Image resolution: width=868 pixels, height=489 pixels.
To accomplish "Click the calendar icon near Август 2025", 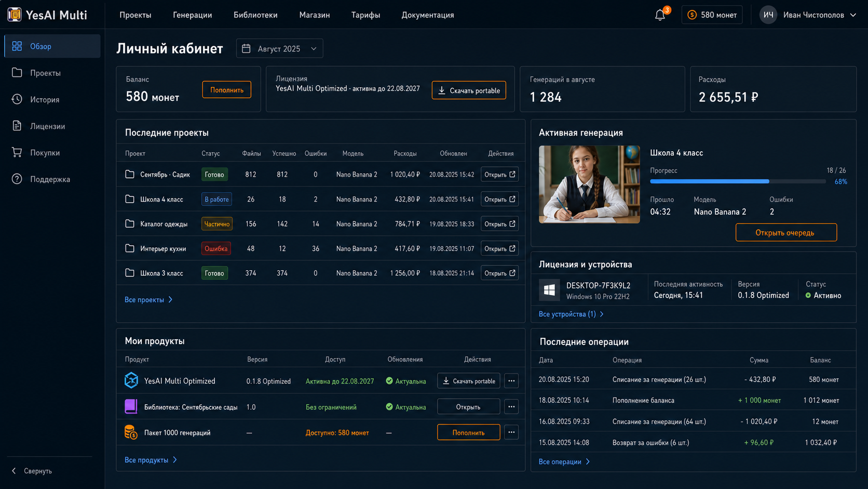I will pos(246,48).
